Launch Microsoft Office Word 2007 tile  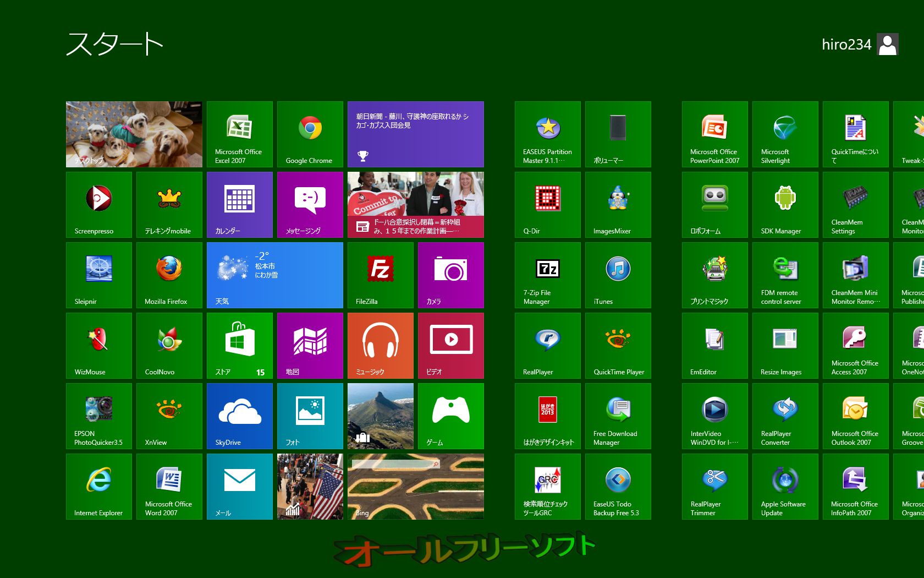(169, 487)
